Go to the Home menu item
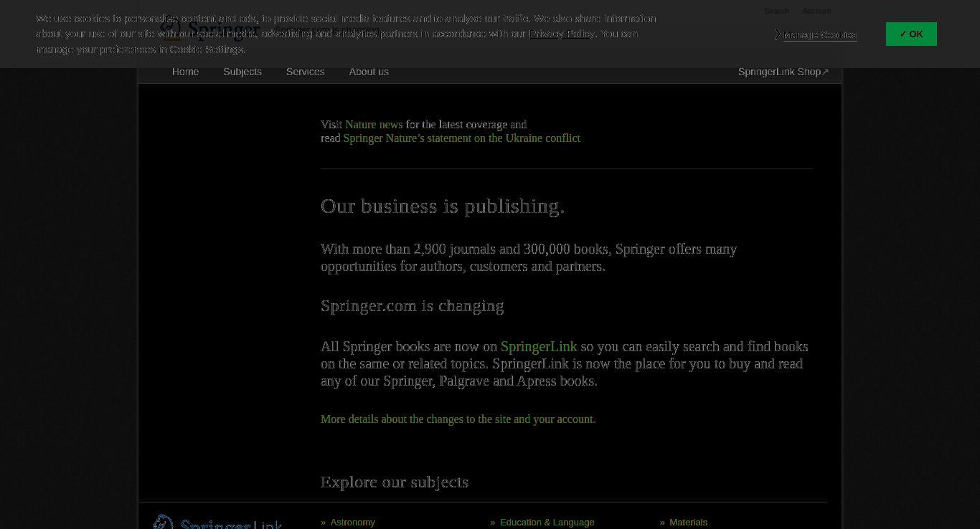Image resolution: width=980 pixels, height=529 pixels. 185,72
